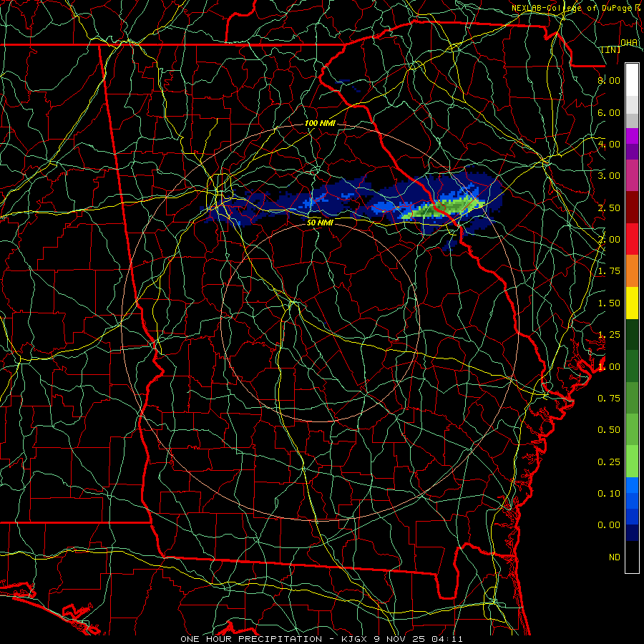Click the 0.75 legend value
The image size is (644, 644).
pos(609,399)
